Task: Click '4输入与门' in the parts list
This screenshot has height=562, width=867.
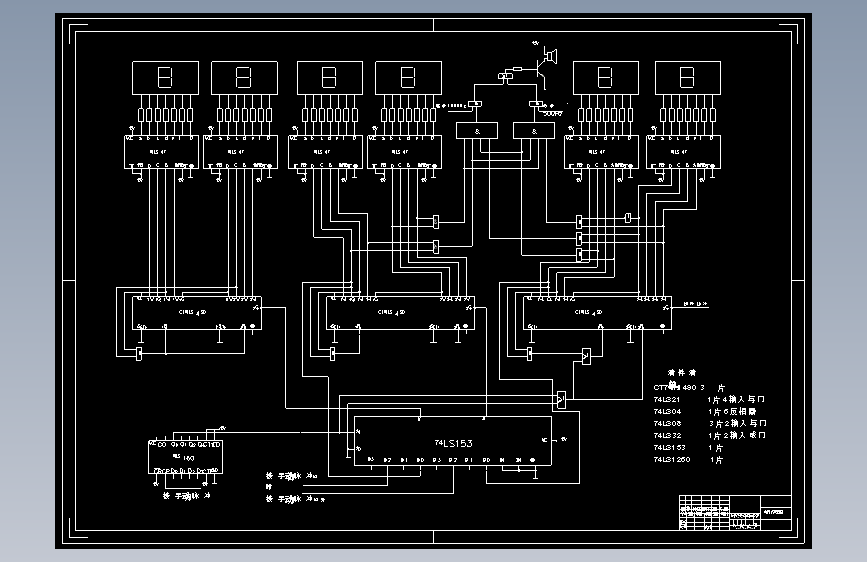Action: [743, 399]
